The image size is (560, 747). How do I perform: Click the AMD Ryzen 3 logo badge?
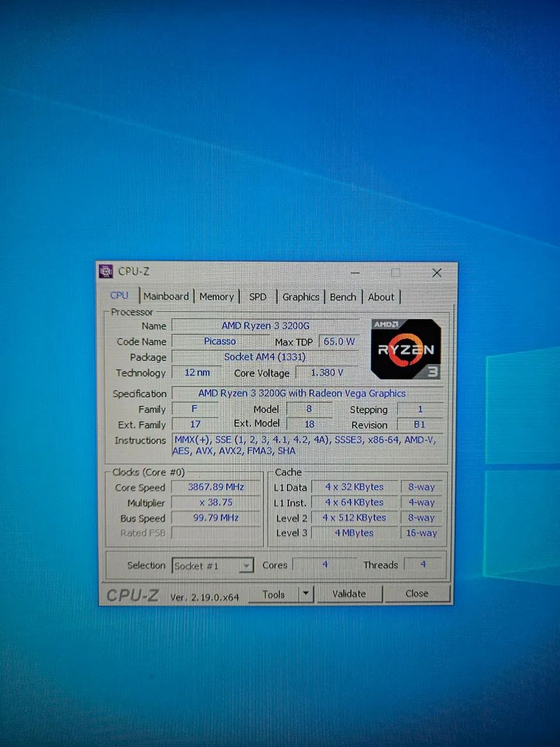406,349
